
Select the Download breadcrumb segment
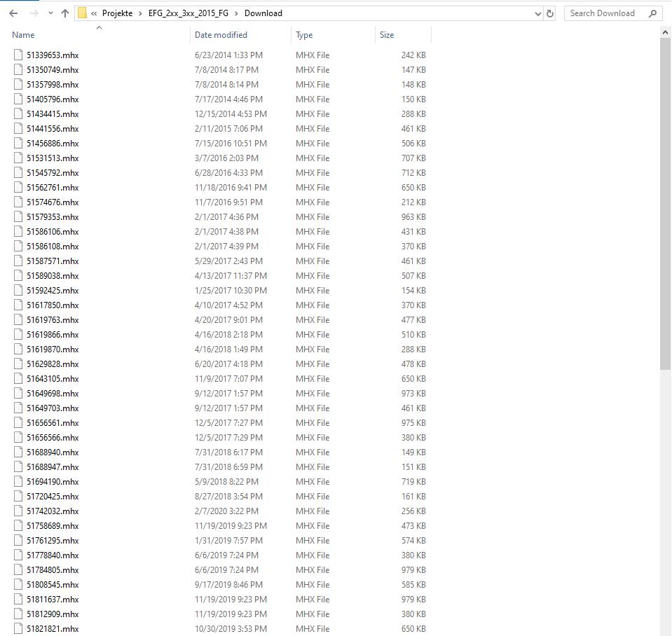tap(263, 13)
